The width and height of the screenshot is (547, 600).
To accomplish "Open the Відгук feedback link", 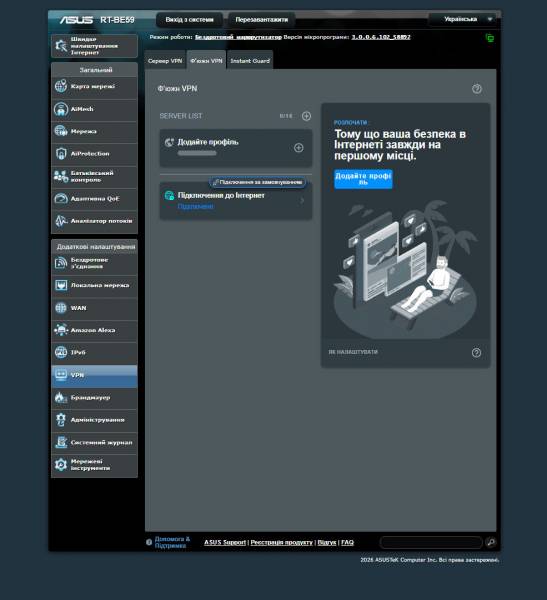I will coord(327,542).
